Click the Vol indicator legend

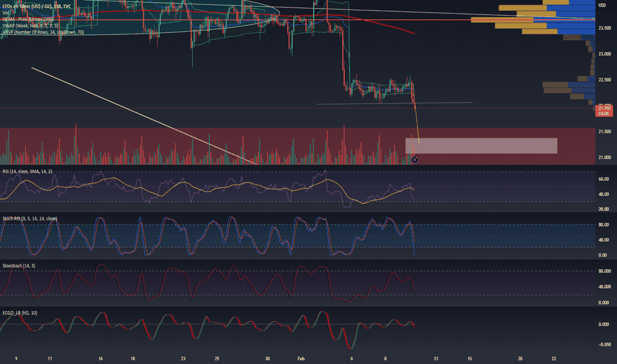5,13
